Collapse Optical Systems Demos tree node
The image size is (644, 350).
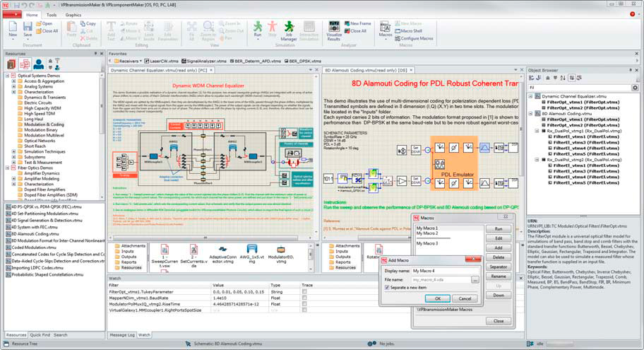[7, 76]
